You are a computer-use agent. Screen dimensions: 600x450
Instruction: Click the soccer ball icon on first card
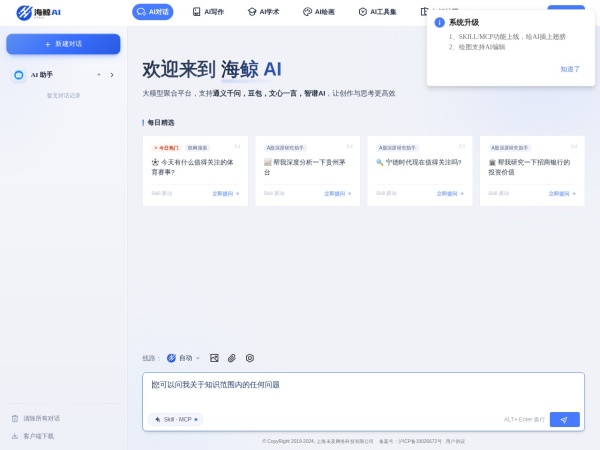(155, 162)
